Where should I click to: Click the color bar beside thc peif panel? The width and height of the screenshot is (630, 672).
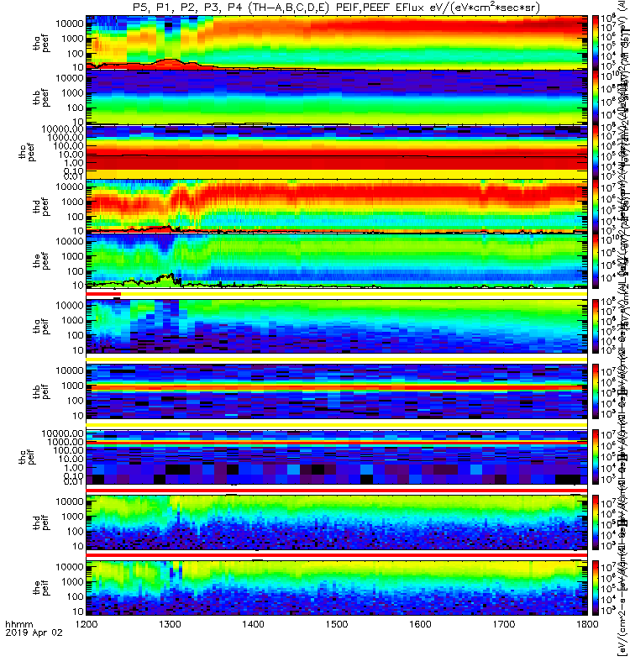pyautogui.click(x=596, y=457)
